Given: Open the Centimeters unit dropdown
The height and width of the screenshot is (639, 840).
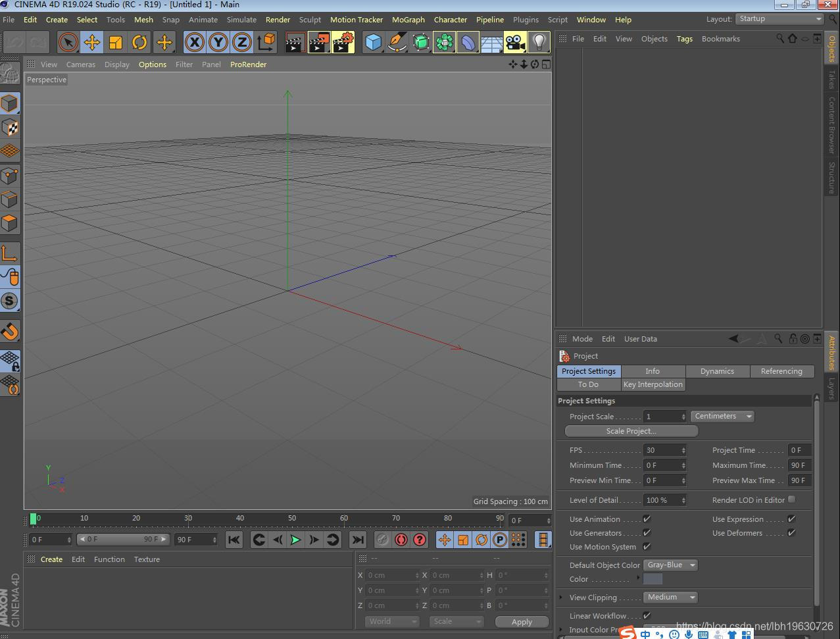Looking at the screenshot, I should [x=722, y=416].
